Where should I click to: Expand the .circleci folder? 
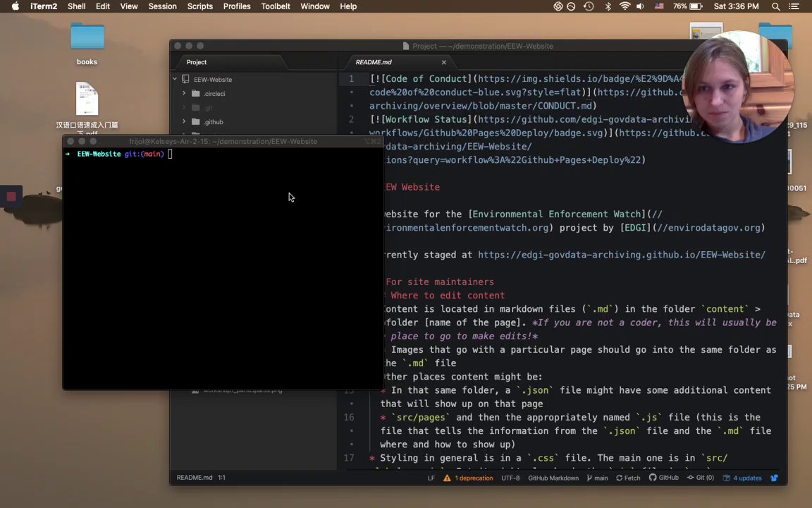[184, 93]
